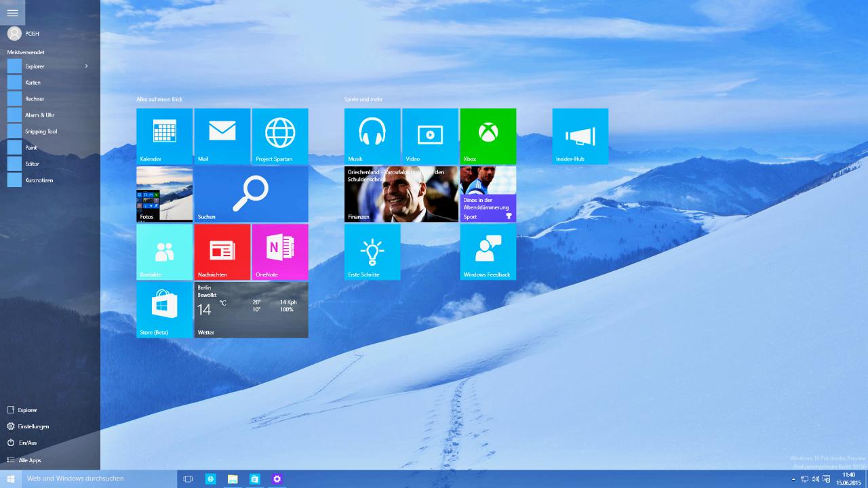868x488 pixels.
Task: Open File Explorer from the taskbar
Action: [233, 479]
